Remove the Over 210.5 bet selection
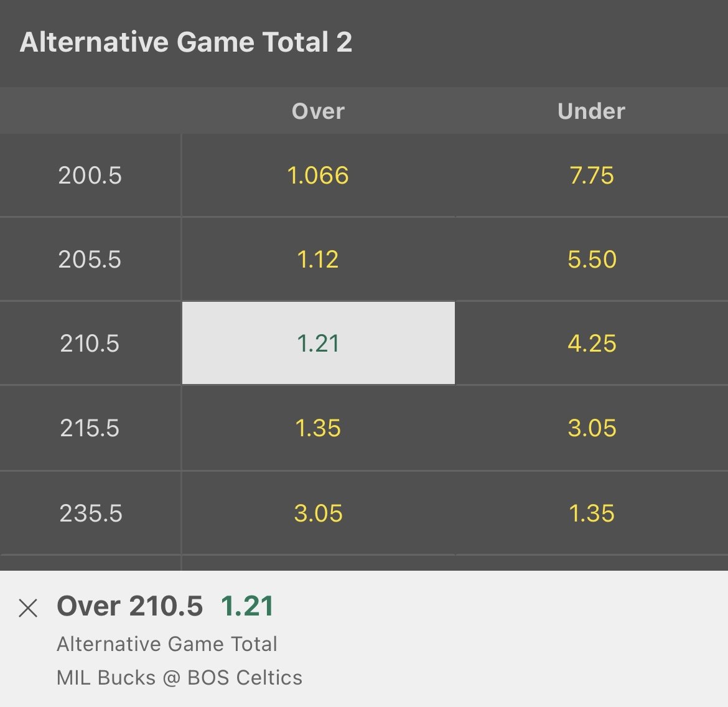 tap(28, 608)
